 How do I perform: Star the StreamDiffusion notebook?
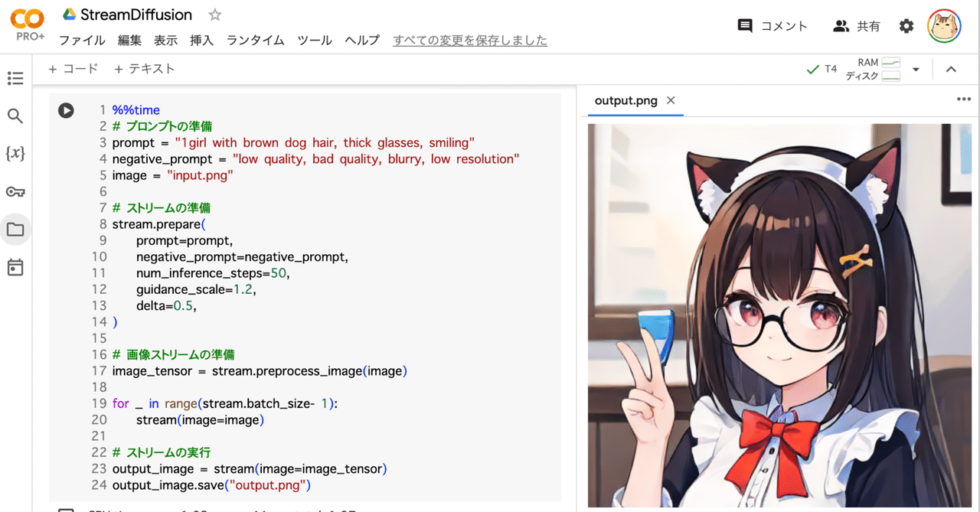[x=214, y=14]
